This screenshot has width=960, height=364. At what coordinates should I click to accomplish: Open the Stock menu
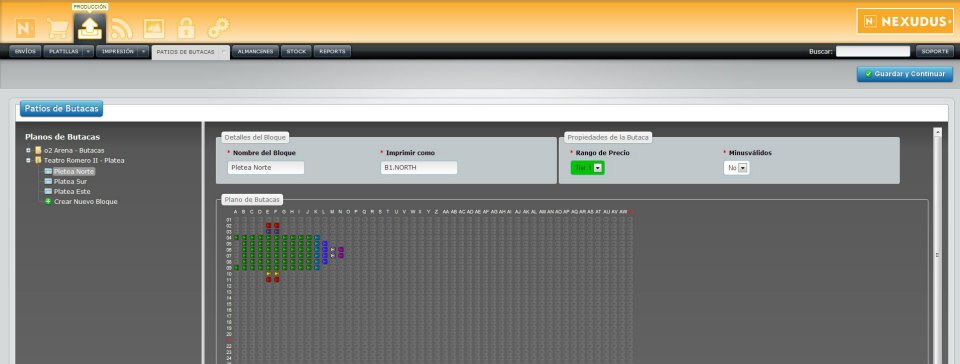tap(296, 51)
